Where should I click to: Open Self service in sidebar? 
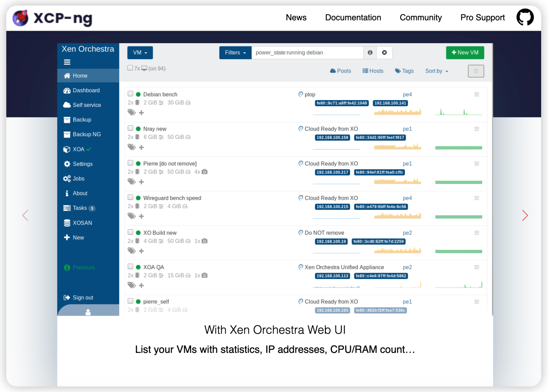coord(88,105)
